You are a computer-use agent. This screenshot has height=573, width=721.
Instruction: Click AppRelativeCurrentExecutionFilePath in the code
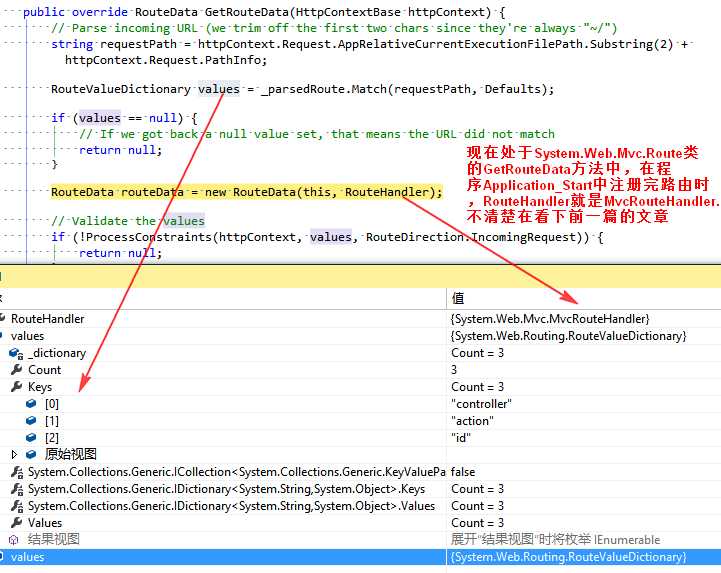tap(461, 44)
